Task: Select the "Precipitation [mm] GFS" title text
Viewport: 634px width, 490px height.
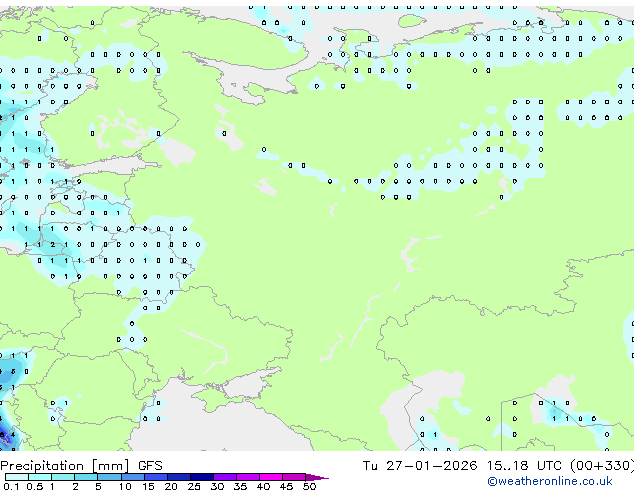Action: [x=81, y=466]
